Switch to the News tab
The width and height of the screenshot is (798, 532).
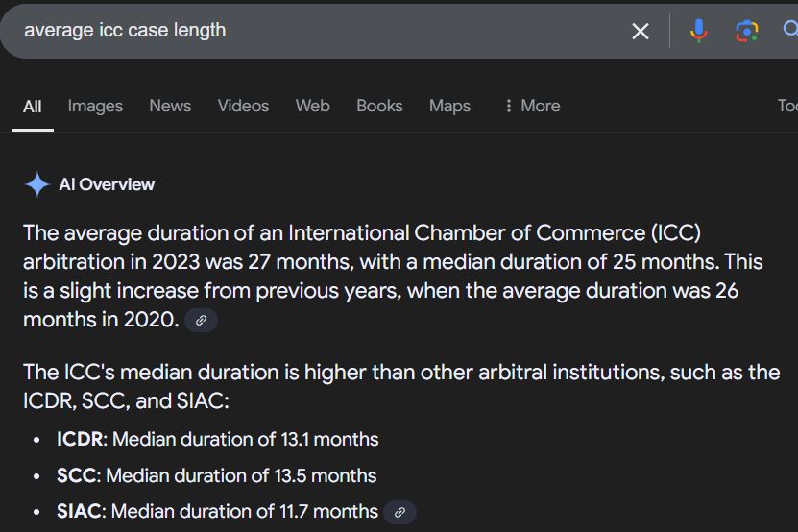[170, 106]
